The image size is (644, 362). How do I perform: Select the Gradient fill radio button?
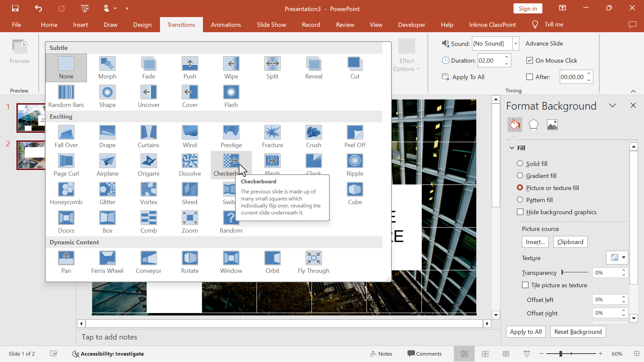point(520,176)
